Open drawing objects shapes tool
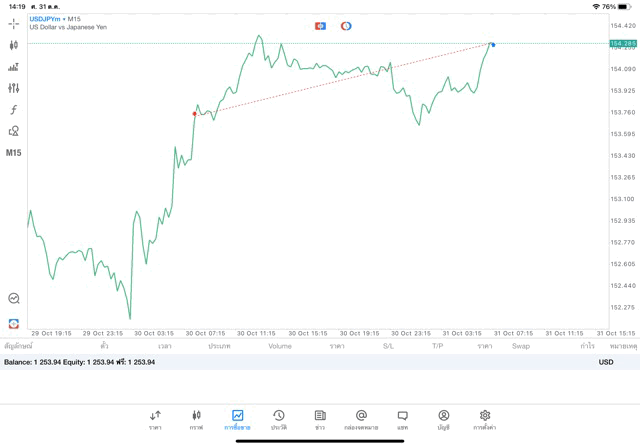The image size is (640, 447). pyautogui.click(x=14, y=131)
